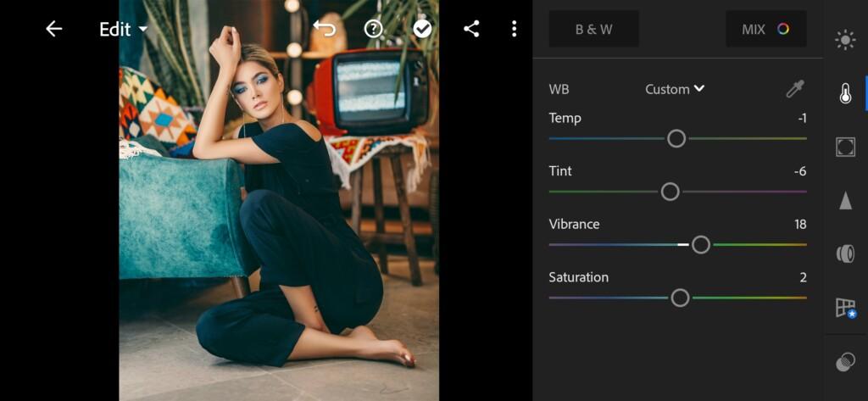Open the Optics lens panel icon
The image size is (868, 401).
point(845,253)
